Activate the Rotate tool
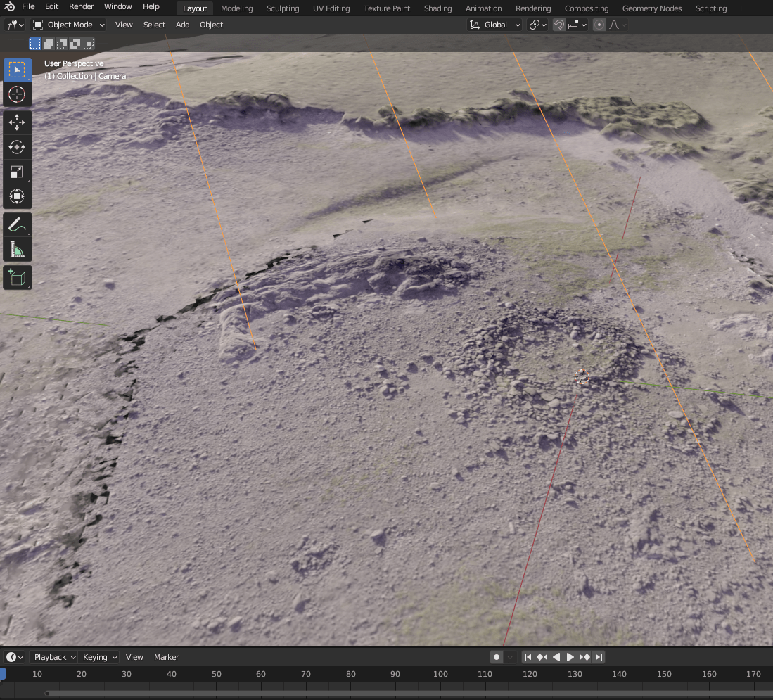The height and width of the screenshot is (700, 773). point(17,147)
